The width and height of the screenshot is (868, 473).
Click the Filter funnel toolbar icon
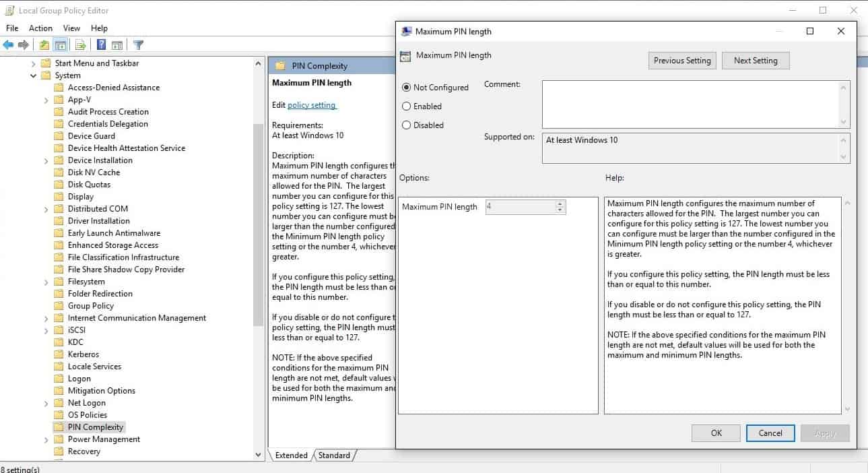click(x=138, y=45)
